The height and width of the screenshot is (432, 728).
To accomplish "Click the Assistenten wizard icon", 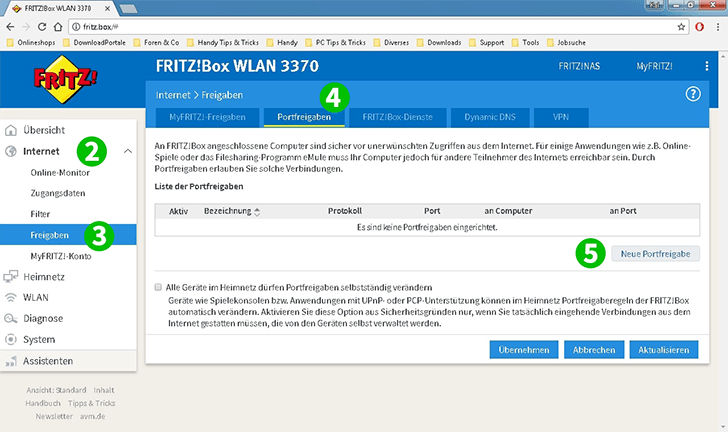I will 11,361.
